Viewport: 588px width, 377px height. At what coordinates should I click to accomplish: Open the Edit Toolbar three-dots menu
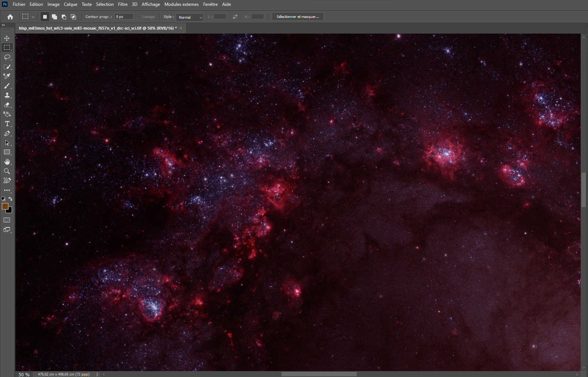[x=7, y=190]
